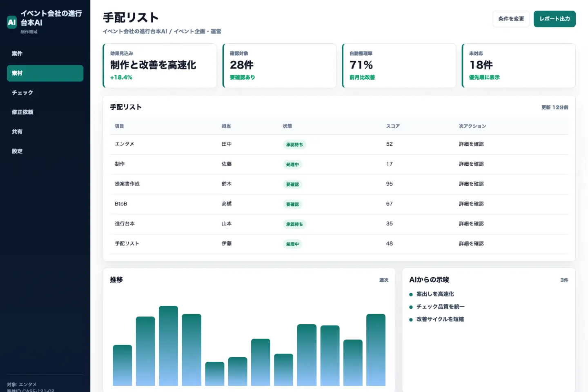The width and height of the screenshot is (588, 392).
Task: Open the 未対応 18件 card
Action: (x=519, y=65)
